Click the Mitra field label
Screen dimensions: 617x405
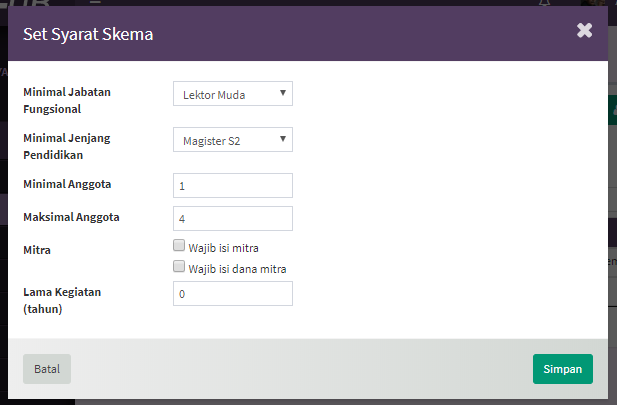37,250
